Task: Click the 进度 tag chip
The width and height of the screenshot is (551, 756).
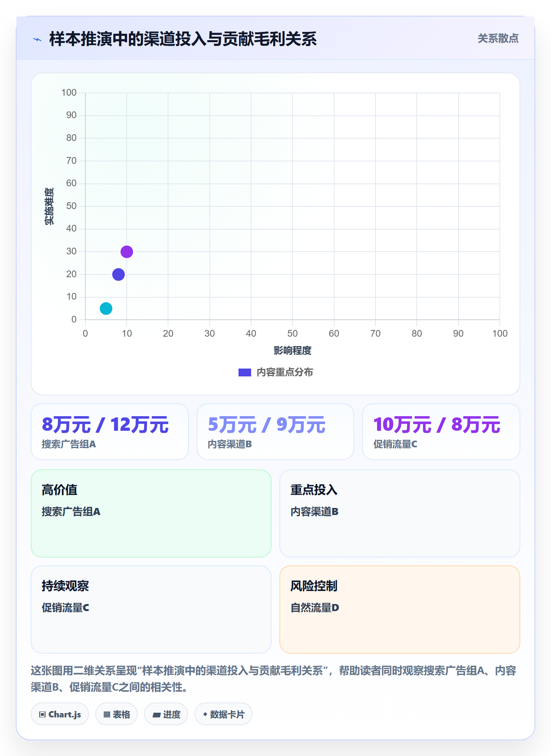Action: point(166,714)
